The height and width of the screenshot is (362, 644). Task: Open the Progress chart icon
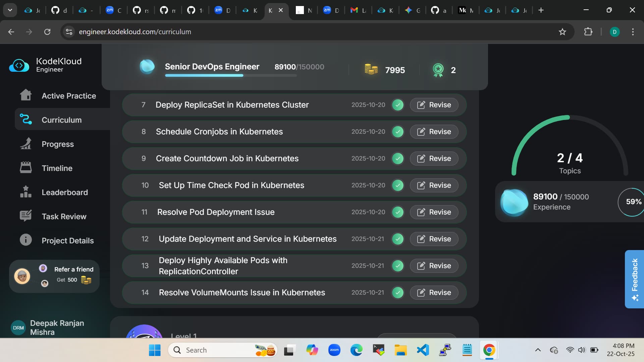[x=26, y=144]
